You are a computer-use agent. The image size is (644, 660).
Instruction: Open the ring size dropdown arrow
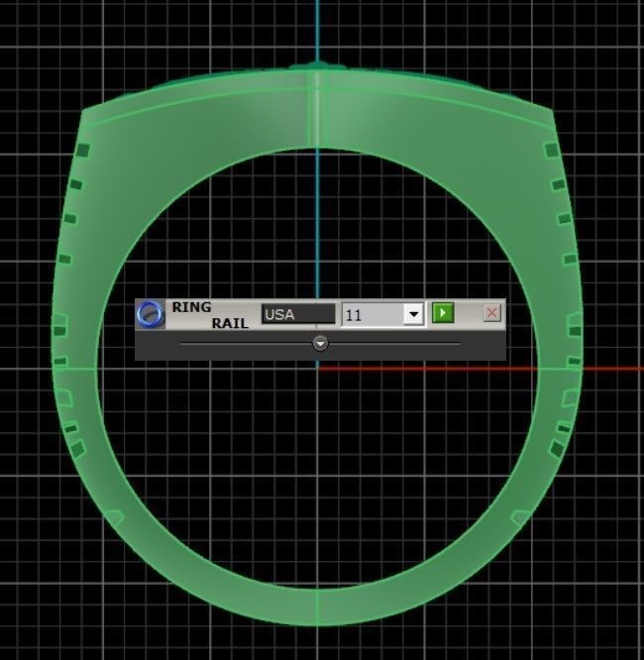413,314
